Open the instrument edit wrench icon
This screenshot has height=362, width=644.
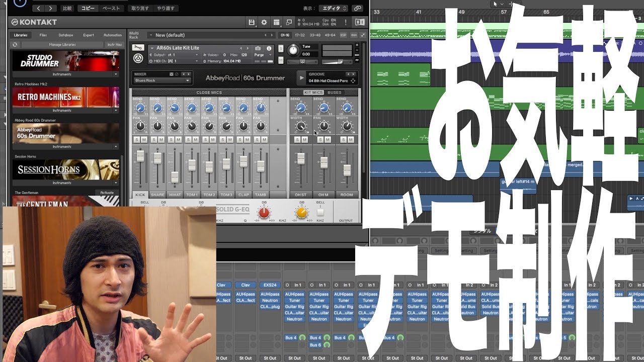tap(138, 48)
